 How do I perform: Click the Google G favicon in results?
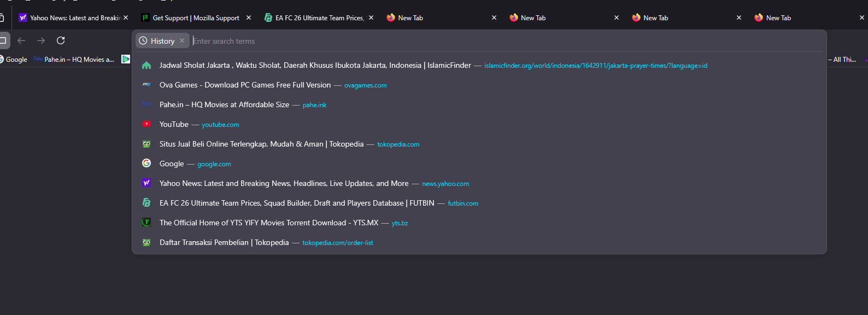point(146,163)
